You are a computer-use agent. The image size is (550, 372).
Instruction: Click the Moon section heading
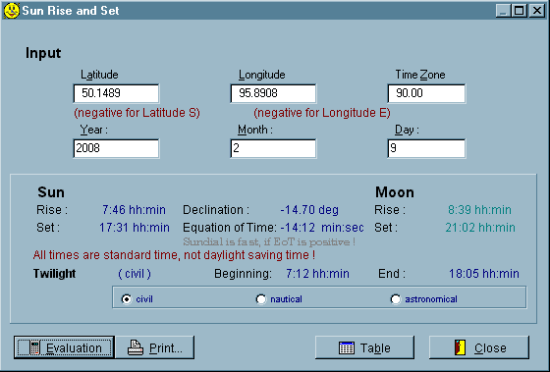(x=395, y=192)
